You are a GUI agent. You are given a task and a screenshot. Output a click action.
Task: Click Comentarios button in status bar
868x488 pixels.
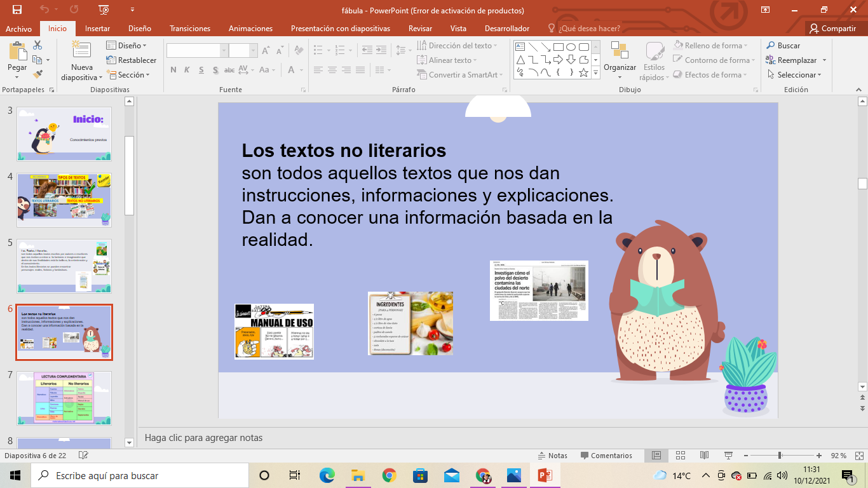pyautogui.click(x=606, y=456)
